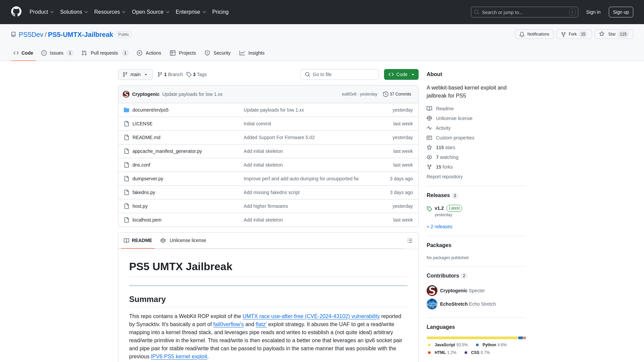Click the Custom properties icon
644x362 pixels.
click(429, 138)
